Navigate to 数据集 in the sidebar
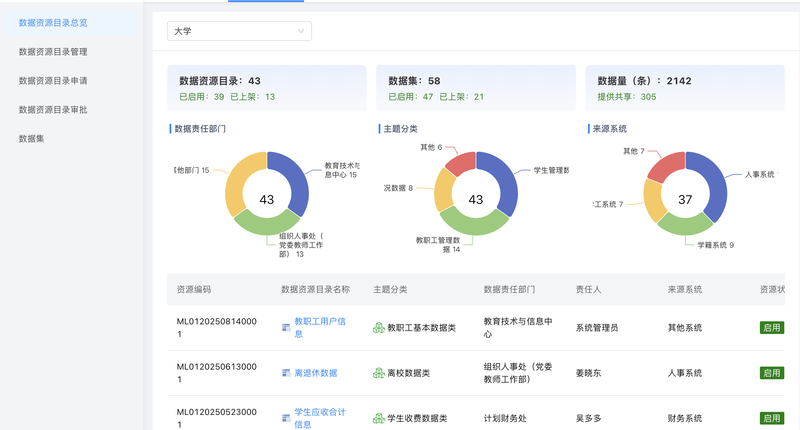The image size is (800, 430). tap(32, 139)
